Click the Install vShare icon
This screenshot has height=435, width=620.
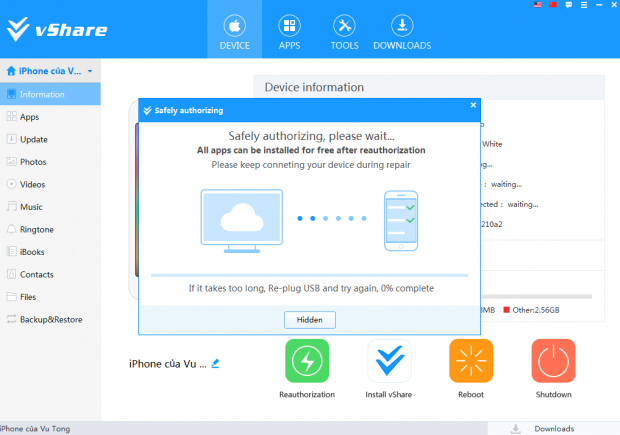click(x=389, y=361)
